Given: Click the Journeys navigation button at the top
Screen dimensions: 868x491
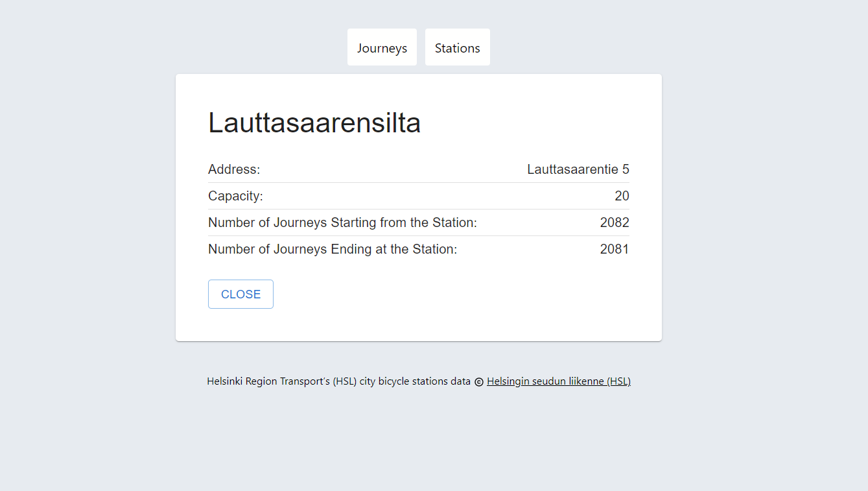Looking at the screenshot, I should [382, 47].
